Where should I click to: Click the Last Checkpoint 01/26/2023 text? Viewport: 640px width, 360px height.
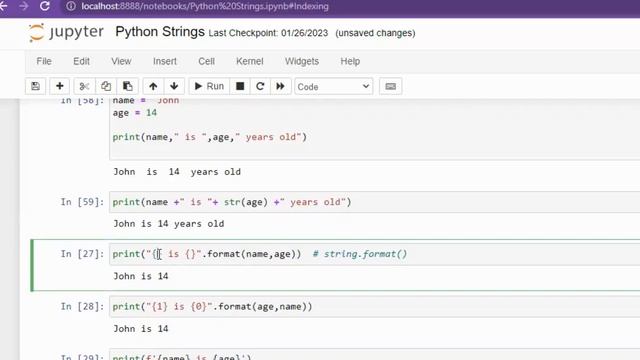click(x=268, y=33)
